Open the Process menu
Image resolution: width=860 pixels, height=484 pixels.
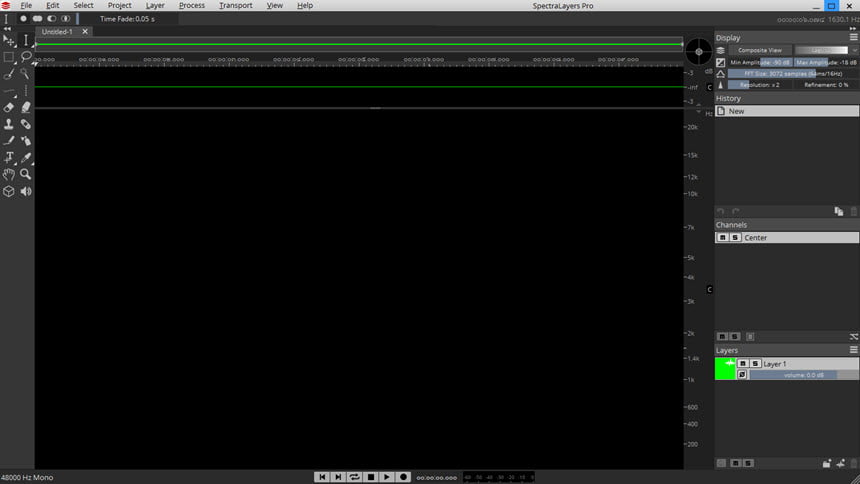tap(192, 5)
